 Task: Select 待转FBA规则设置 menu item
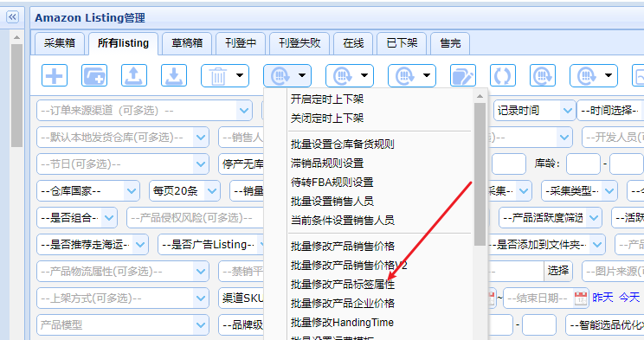point(332,183)
